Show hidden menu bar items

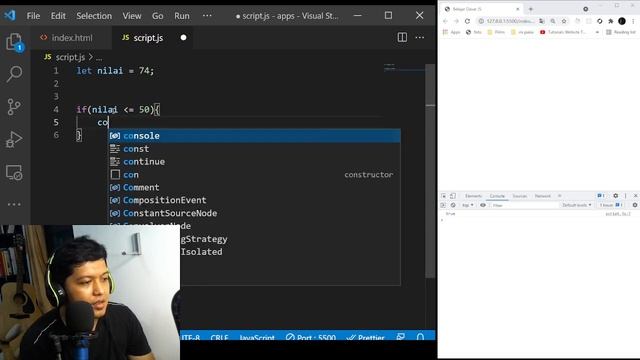[207, 16]
